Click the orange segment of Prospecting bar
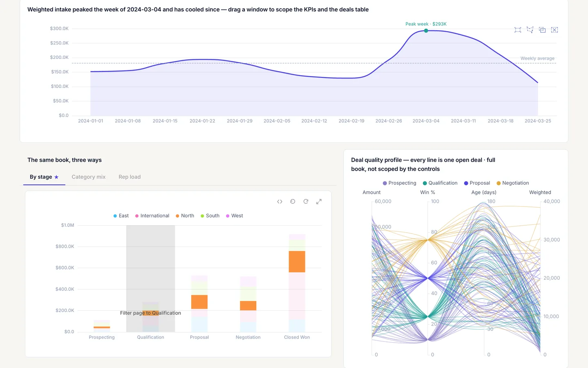 click(x=102, y=327)
